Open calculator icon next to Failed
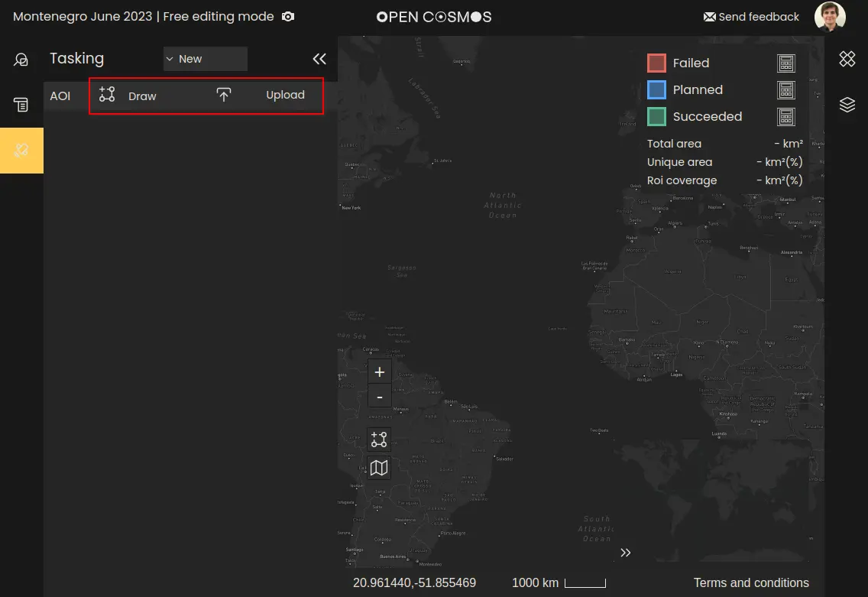 785,63
